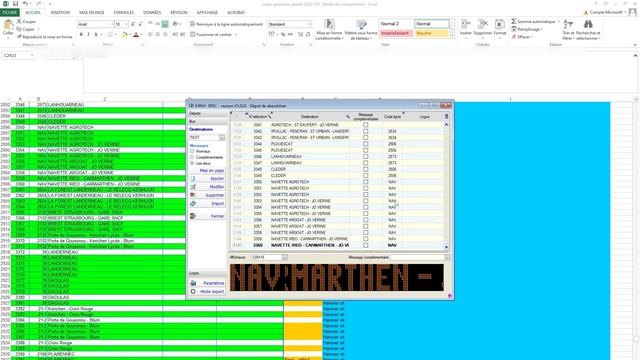Check message box for row 3348 CLEDER
Viewport: 640px width, 360px height.
(x=366, y=169)
